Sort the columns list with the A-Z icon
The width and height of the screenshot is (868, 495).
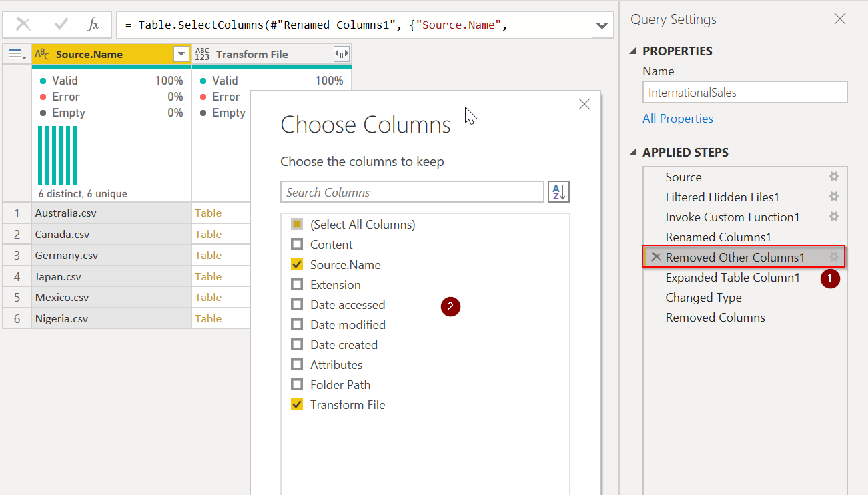[x=558, y=192]
